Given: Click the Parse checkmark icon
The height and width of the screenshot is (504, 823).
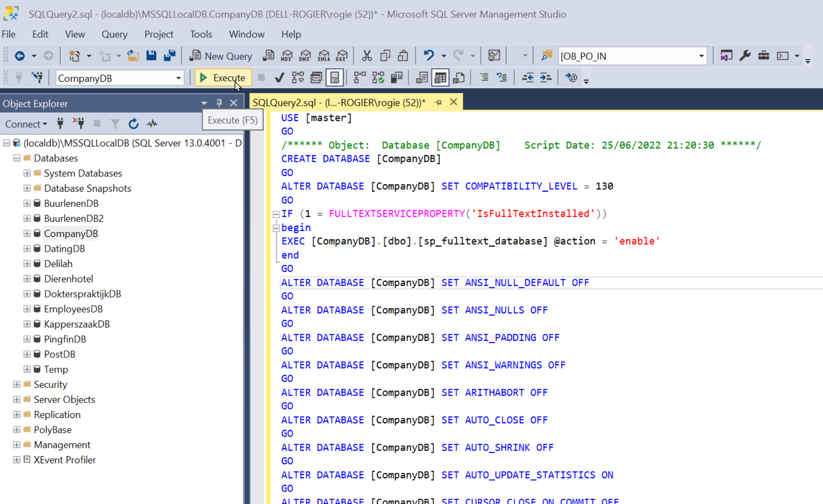Looking at the screenshot, I should click(279, 78).
